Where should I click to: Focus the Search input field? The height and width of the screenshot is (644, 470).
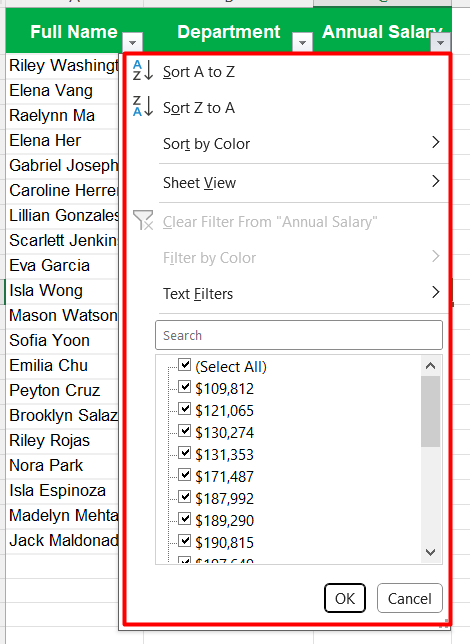(299, 335)
